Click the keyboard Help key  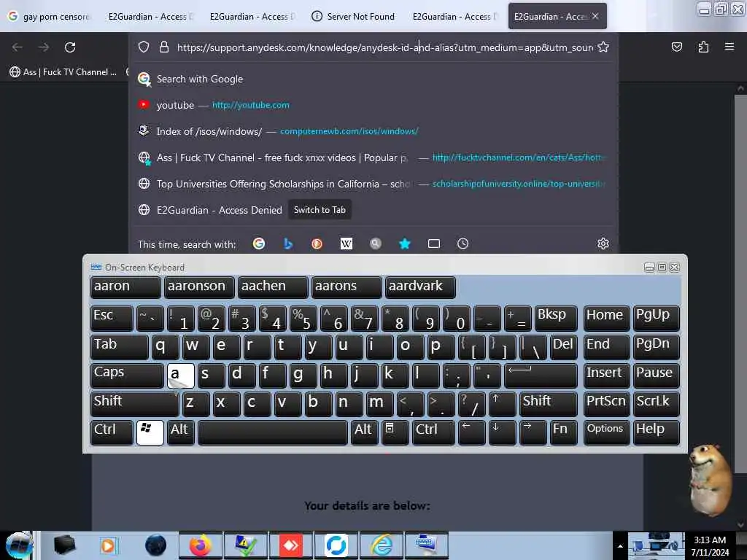pos(656,432)
